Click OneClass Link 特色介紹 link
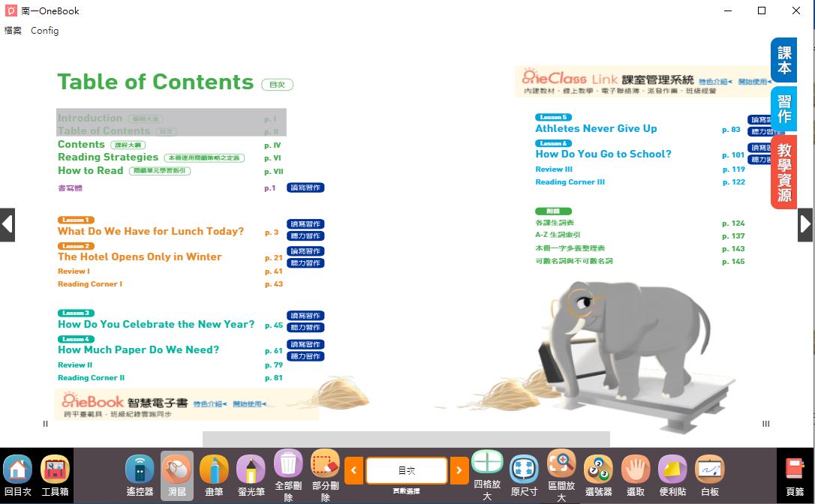Screen dimensions: 815x504 715,82
